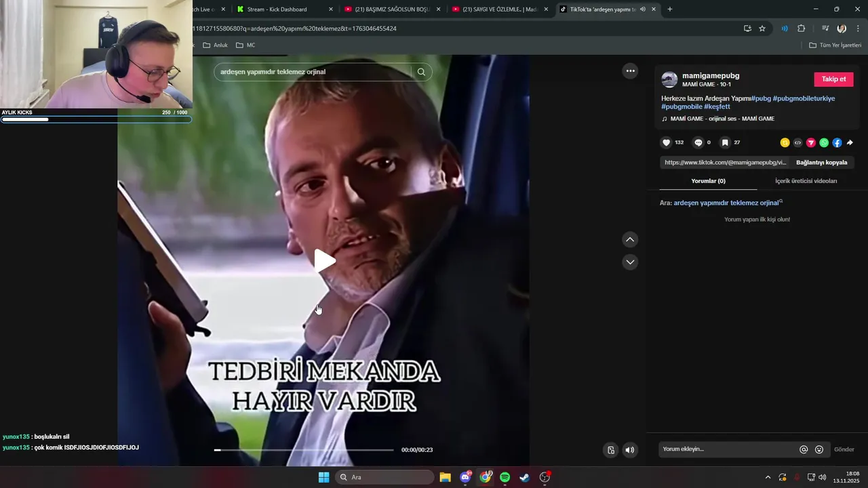The height and width of the screenshot is (488, 868).
Task: Open the three-dot video options menu
Action: pos(630,70)
